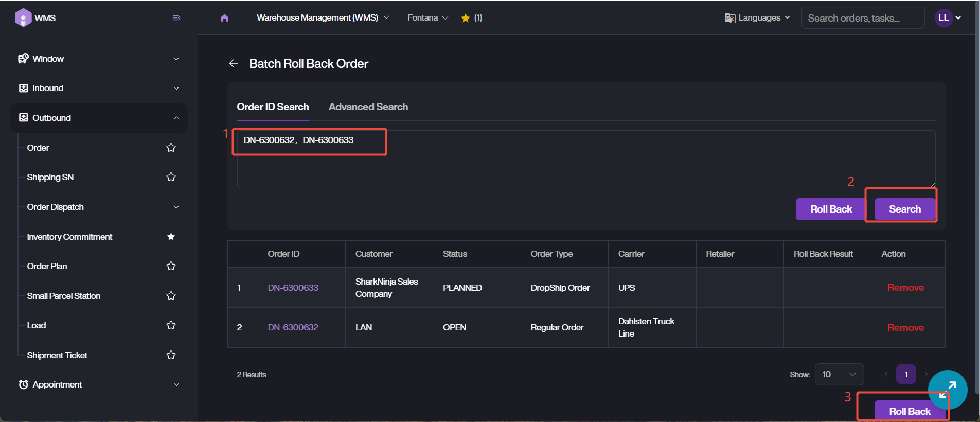This screenshot has height=422, width=980.
Task: Open the Show 10 page-size dropdown
Action: (x=839, y=374)
